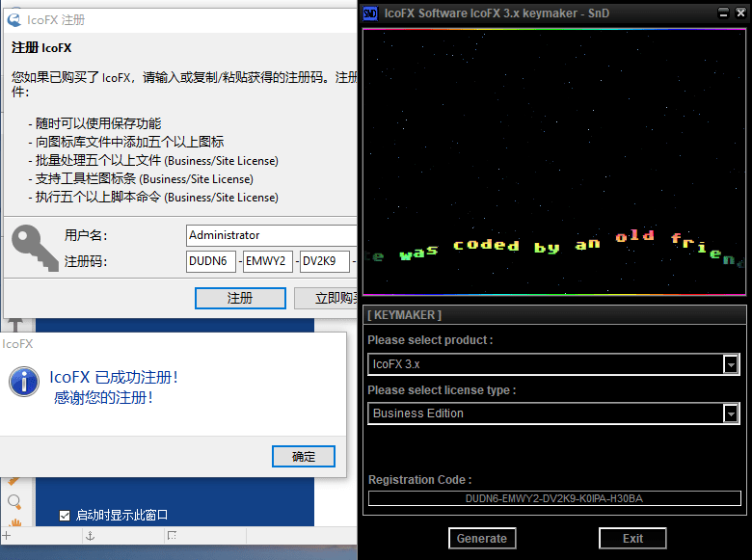The width and height of the screenshot is (752, 560).
Task: Click the SnD keymaker title icon
Action: pos(370,13)
